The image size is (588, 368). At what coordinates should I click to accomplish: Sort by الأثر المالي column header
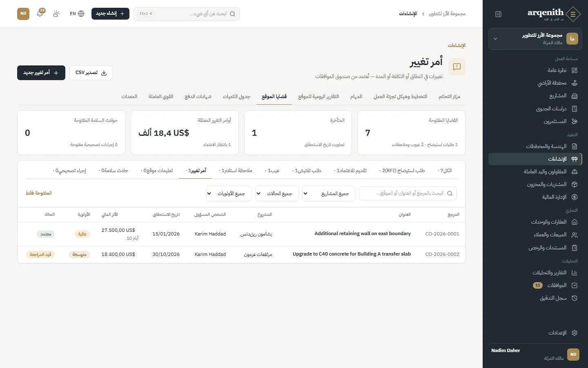click(110, 215)
